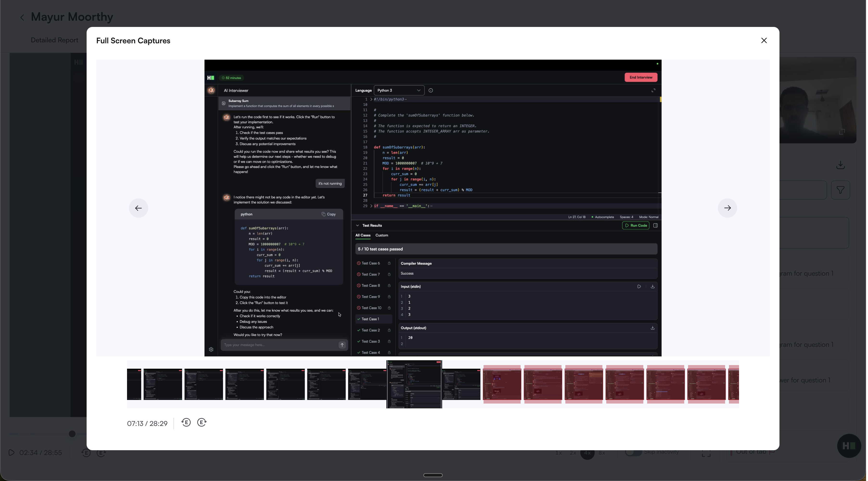The image size is (868, 481).
Task: Click Copy on the python code block
Action: [329, 214]
